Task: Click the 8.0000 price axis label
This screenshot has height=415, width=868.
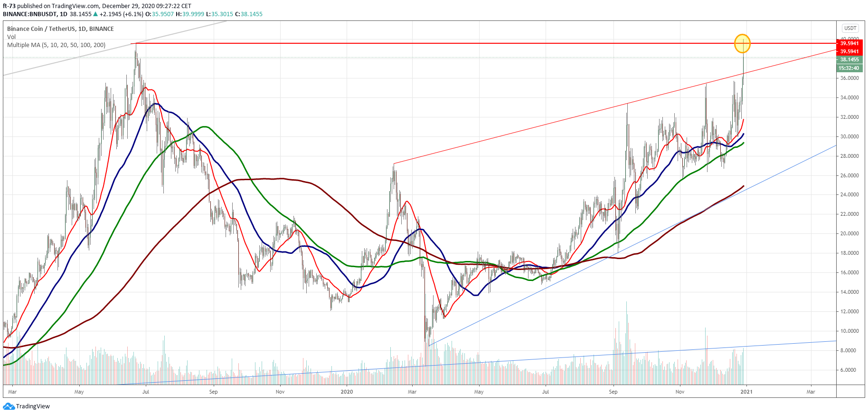Action: (848, 351)
